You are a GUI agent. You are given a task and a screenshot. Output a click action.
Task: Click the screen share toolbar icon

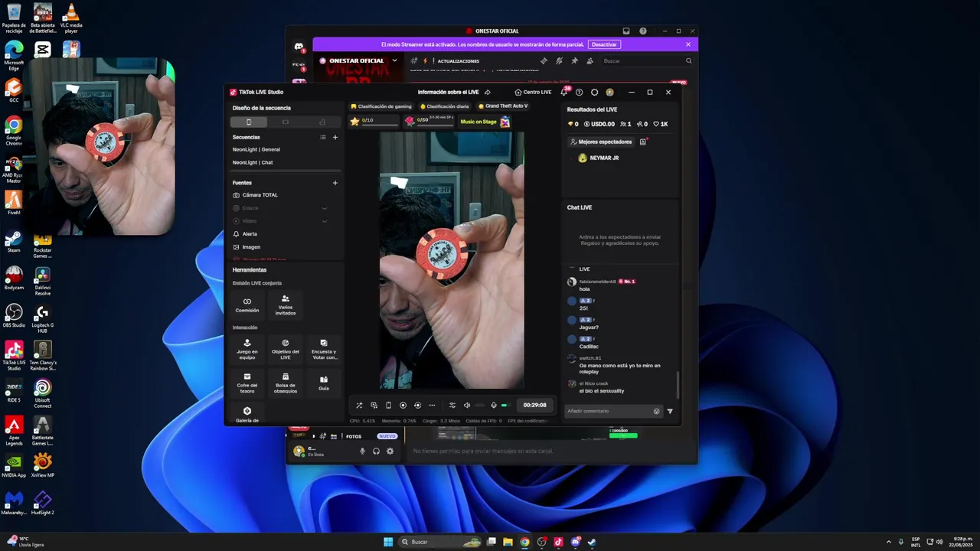374,405
